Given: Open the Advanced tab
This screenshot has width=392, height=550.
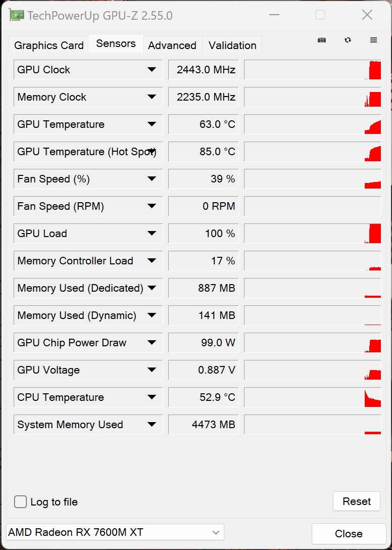Looking at the screenshot, I should [x=172, y=45].
